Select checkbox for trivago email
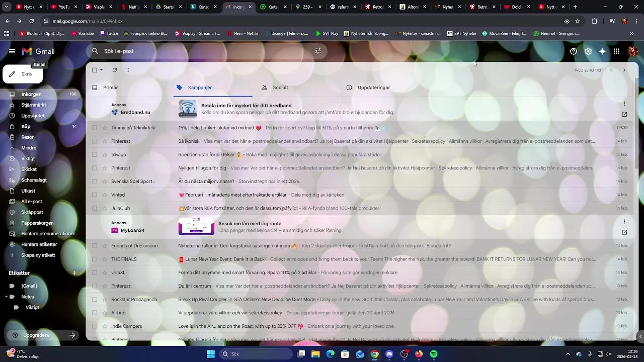644x362 pixels. click(x=95, y=154)
